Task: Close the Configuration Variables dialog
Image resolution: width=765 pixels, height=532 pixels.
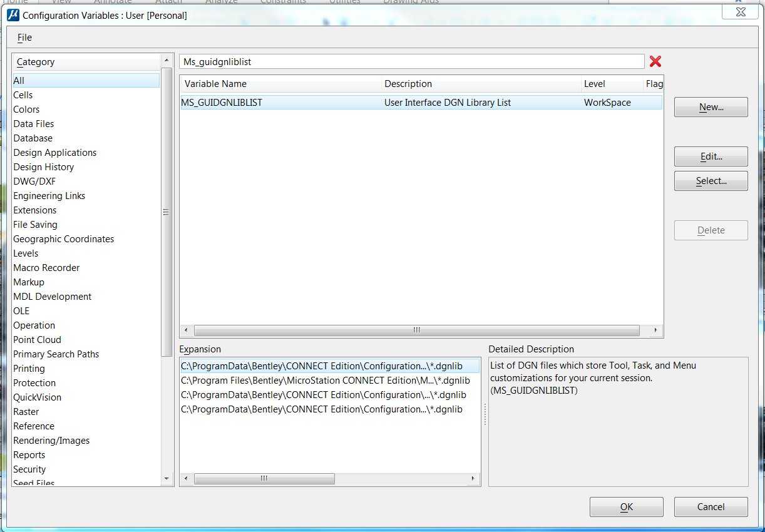Action: point(741,11)
